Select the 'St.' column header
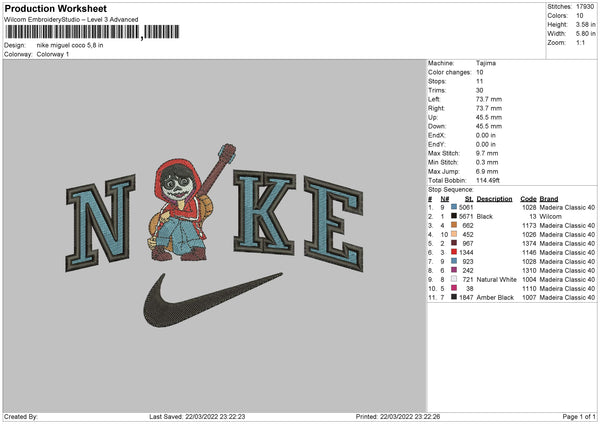 point(469,199)
